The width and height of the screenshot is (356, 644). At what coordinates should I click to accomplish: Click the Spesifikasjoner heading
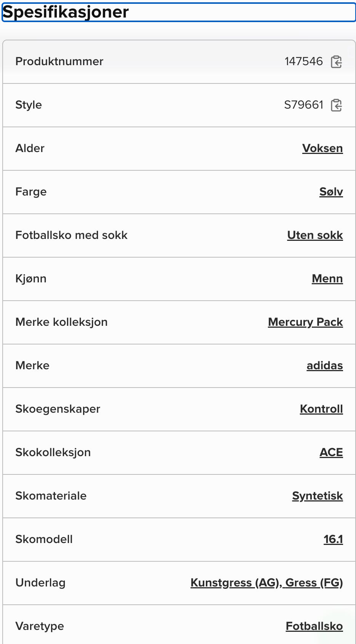coord(66,12)
